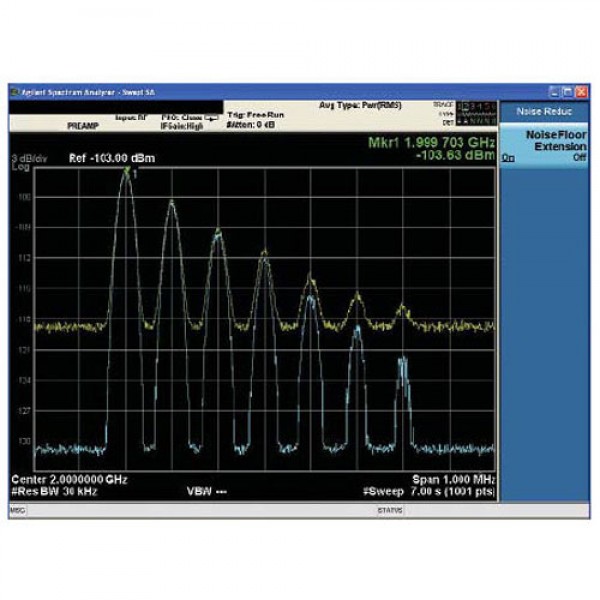Image resolution: width=600 pixels, height=600 pixels.
Task: Click the MSG area in status bar
Action: click(x=17, y=510)
